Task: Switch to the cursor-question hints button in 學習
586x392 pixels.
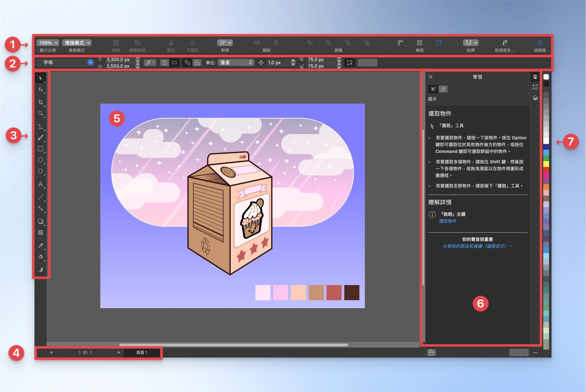Action: click(433, 89)
